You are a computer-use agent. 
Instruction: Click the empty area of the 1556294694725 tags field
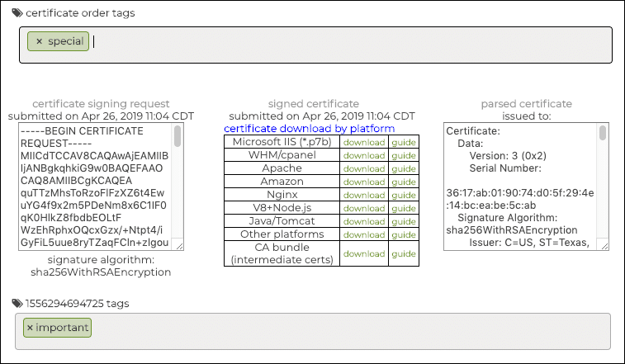click(330, 335)
